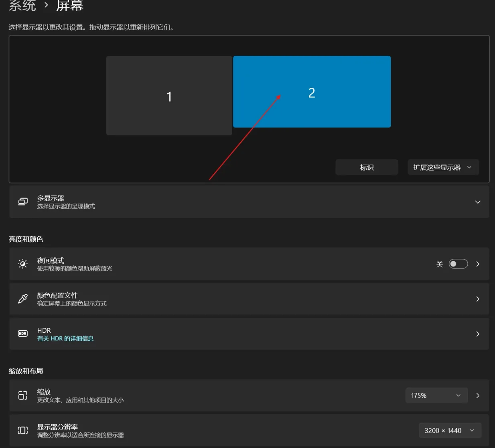The image size is (495, 448).
Task: Click the scale icon
Action: (x=23, y=395)
